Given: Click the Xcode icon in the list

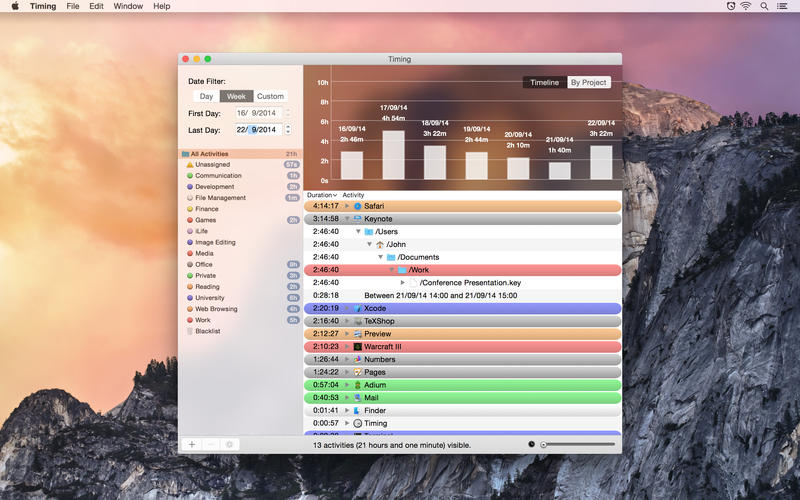Looking at the screenshot, I should 358,308.
